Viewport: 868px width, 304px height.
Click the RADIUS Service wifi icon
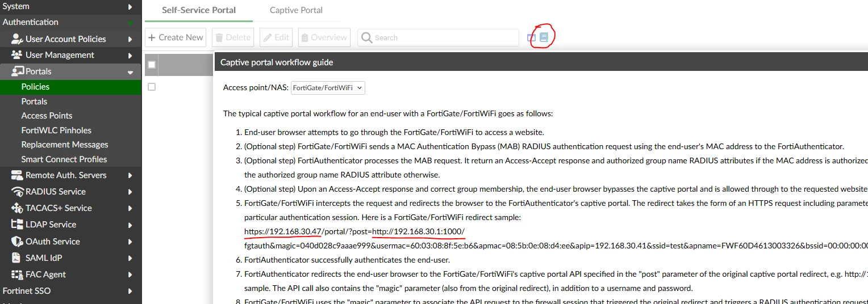click(x=17, y=192)
